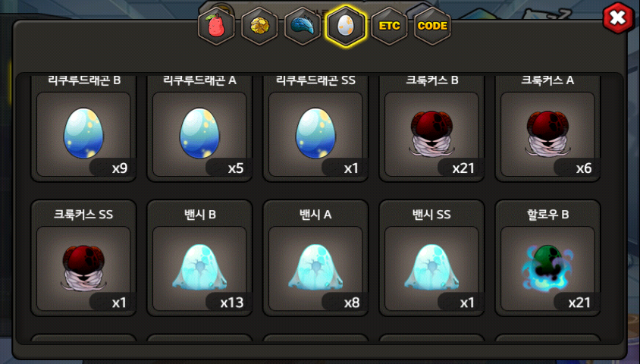Pick the 리쿠루드래곤 SS blue egg
The image size is (640, 364).
[315, 134]
